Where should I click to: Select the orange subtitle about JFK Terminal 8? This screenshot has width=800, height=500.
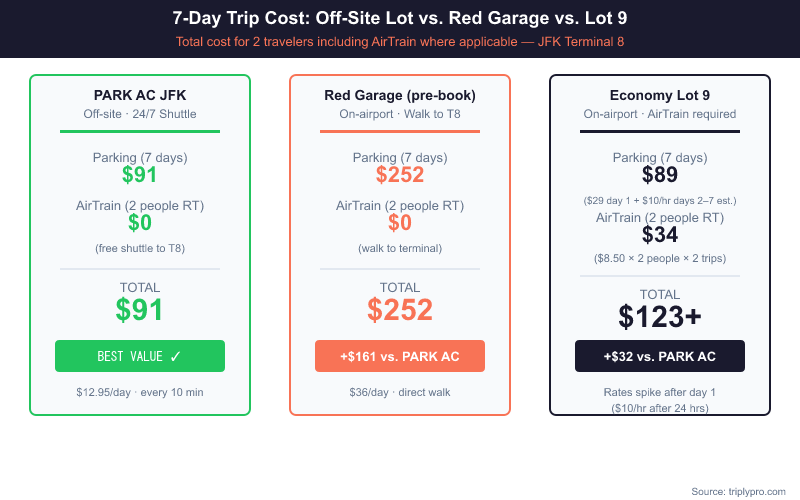(400, 42)
